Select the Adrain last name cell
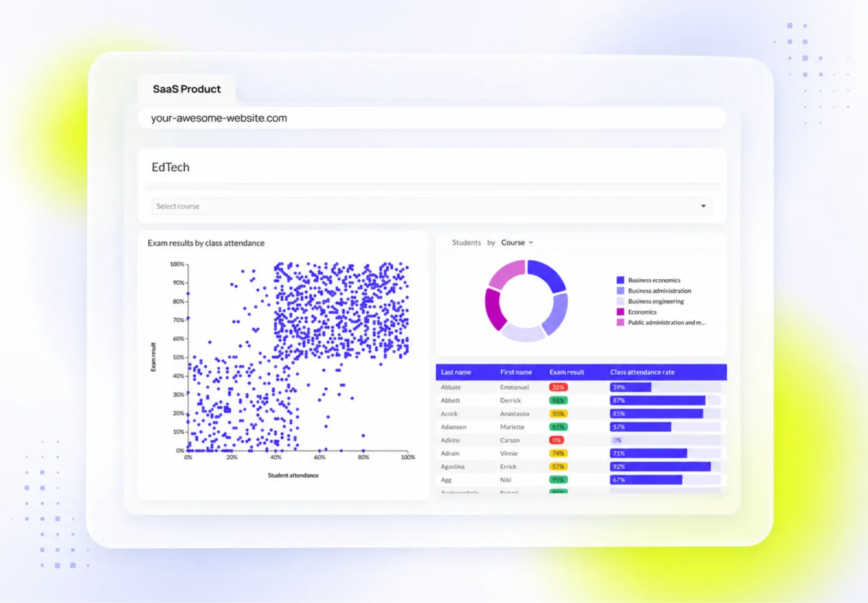The width and height of the screenshot is (868, 603). pyautogui.click(x=450, y=453)
